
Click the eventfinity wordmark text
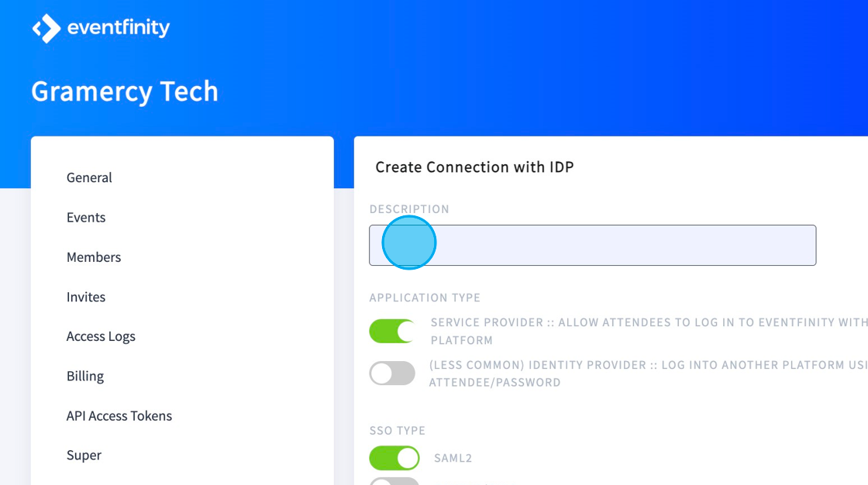(x=119, y=28)
